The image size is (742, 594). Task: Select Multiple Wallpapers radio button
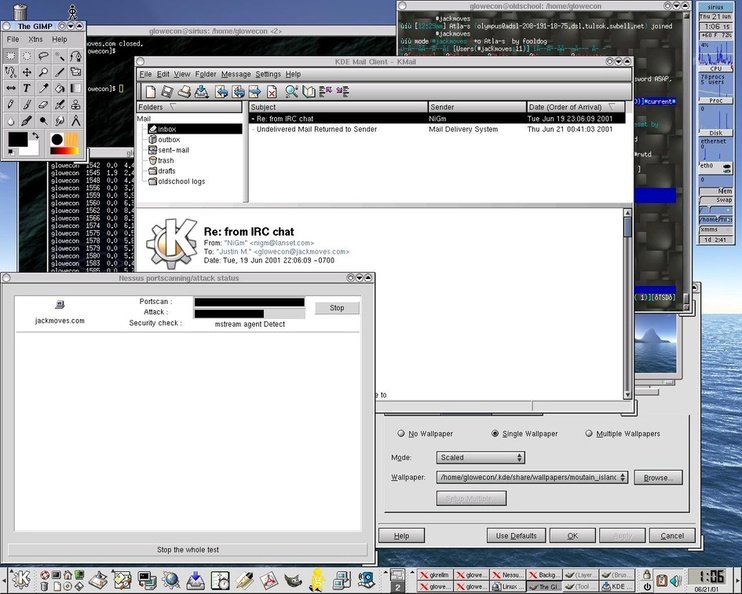[589, 433]
